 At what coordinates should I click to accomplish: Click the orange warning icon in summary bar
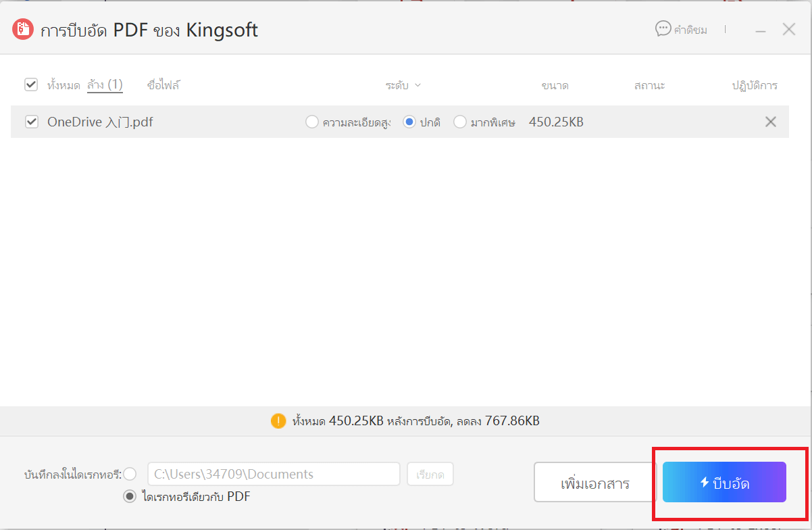(x=278, y=421)
